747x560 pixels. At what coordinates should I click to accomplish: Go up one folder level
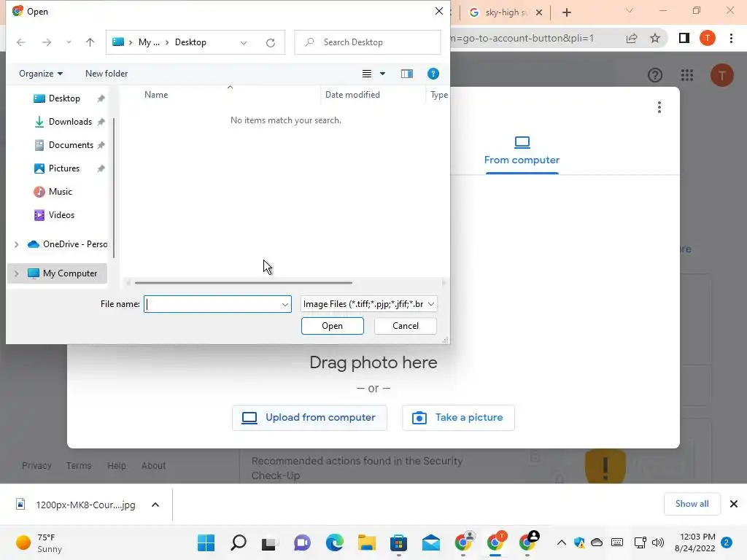coord(90,42)
